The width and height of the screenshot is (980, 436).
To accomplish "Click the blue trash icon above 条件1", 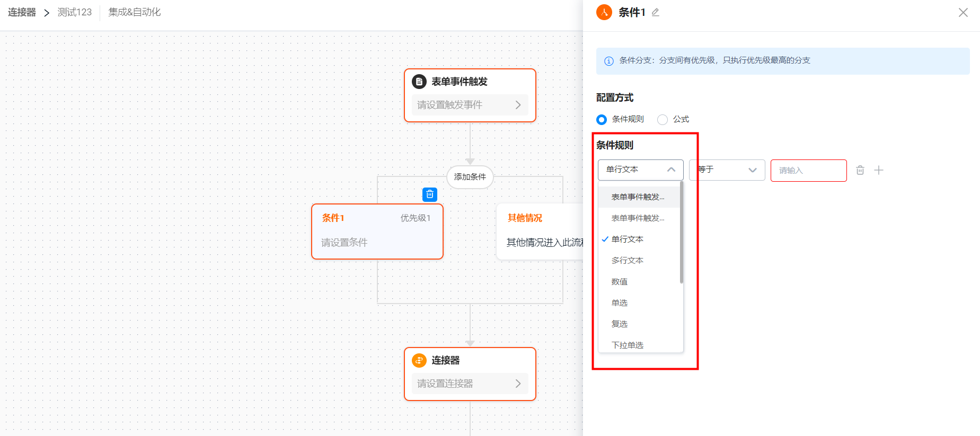I will tap(430, 194).
